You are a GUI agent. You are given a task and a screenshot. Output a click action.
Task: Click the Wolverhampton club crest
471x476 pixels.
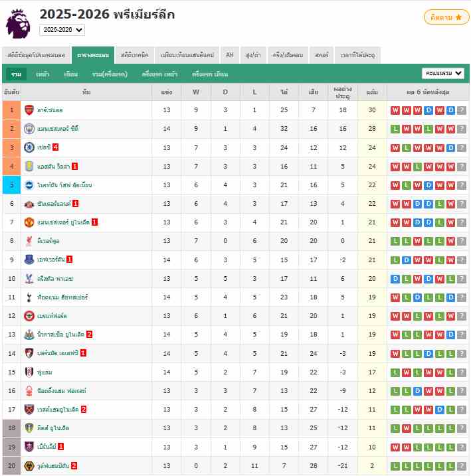(x=29, y=465)
